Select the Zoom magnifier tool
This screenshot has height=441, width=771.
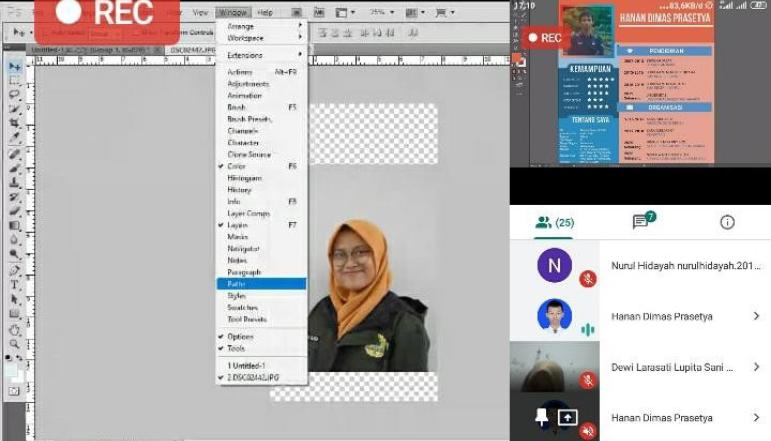(15, 342)
